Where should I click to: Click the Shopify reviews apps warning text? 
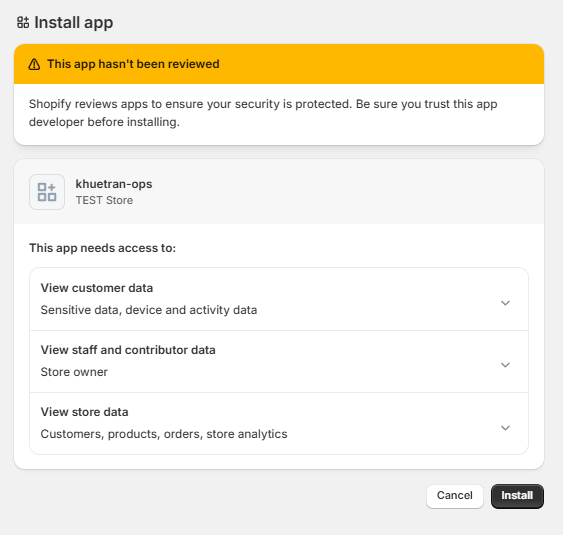click(263, 113)
